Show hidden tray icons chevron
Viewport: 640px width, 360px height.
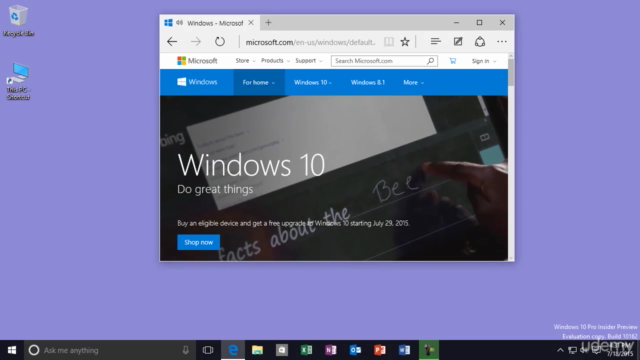point(560,350)
